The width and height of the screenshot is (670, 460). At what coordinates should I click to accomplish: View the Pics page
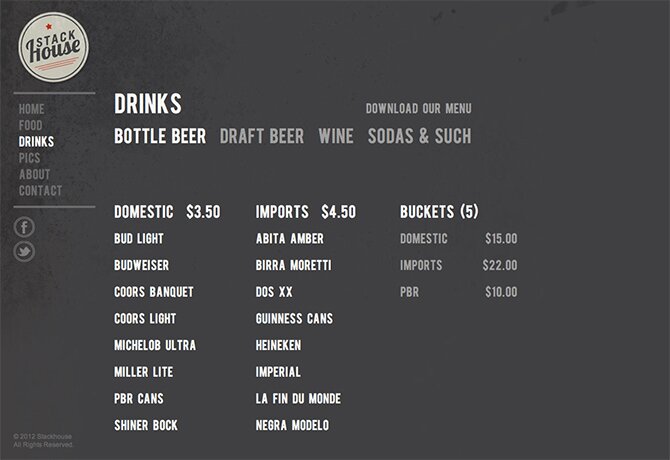pos(29,158)
